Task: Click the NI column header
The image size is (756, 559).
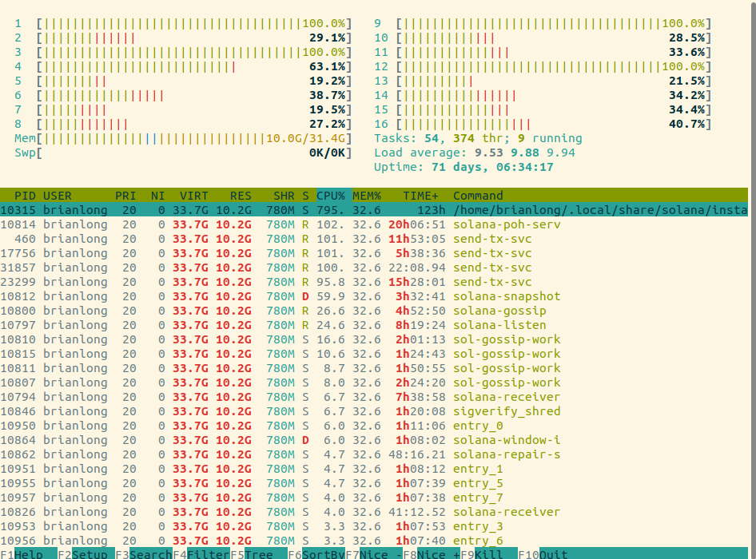Action: [x=157, y=196]
